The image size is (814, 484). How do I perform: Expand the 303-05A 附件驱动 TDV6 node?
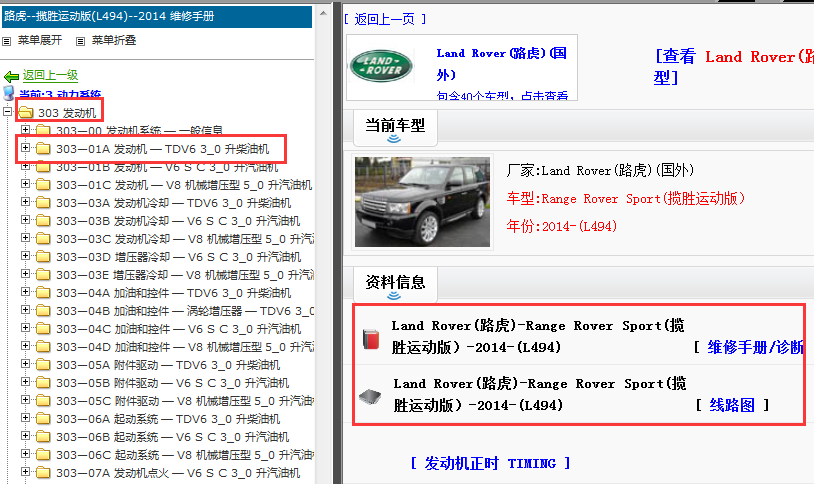pyautogui.click(x=25, y=364)
